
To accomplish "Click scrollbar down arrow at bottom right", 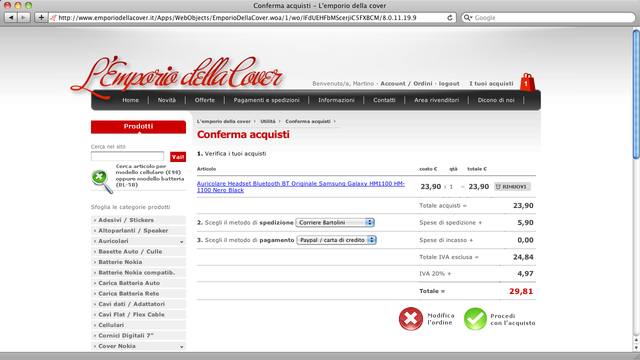I will 636,348.
